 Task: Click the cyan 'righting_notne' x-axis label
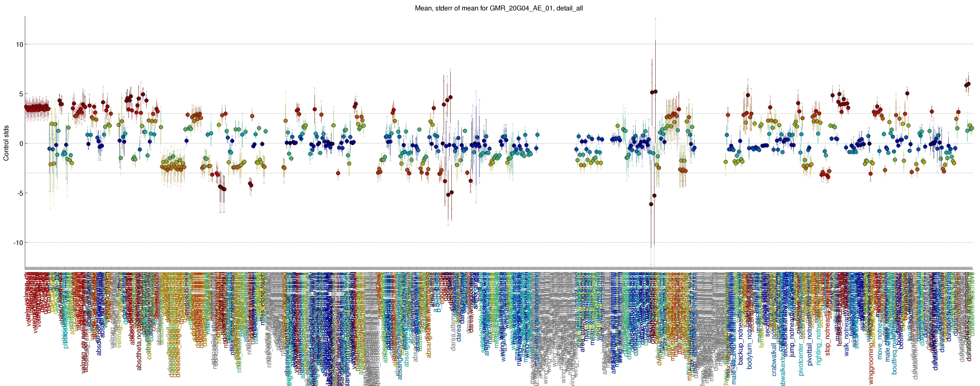[x=819, y=344]
